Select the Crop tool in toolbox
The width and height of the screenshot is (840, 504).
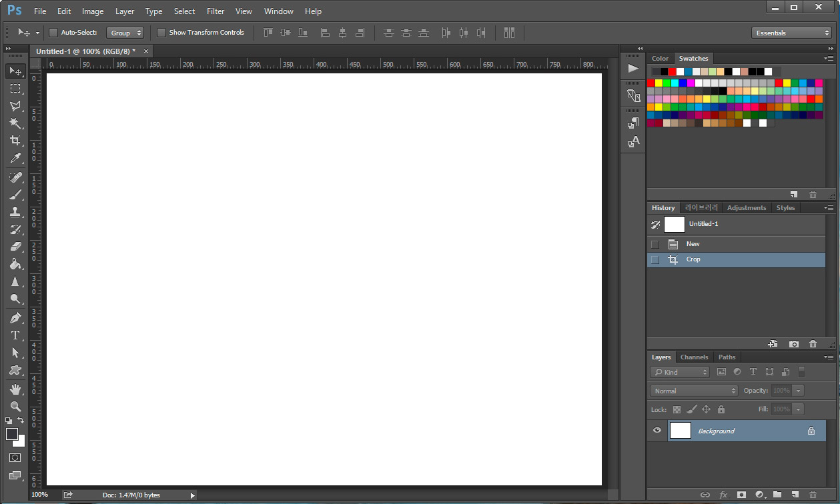point(15,140)
